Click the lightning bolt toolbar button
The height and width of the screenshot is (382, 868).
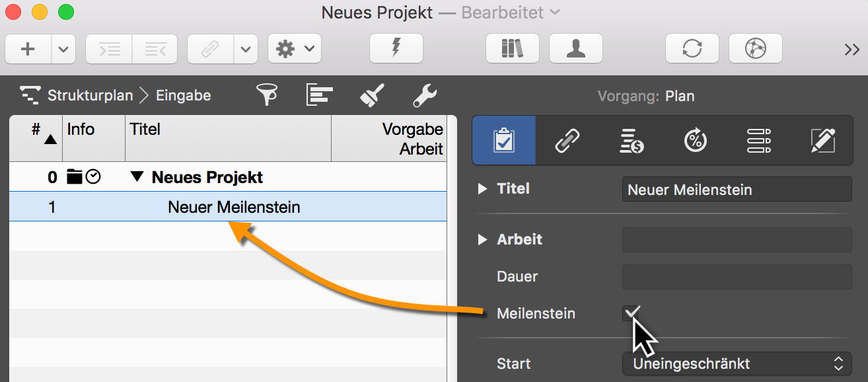[x=396, y=48]
